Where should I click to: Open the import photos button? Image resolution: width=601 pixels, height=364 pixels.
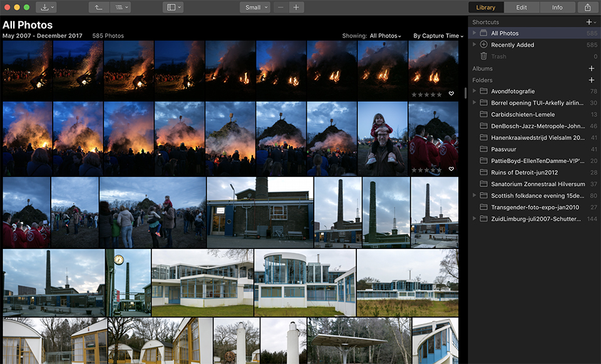pyautogui.click(x=46, y=8)
